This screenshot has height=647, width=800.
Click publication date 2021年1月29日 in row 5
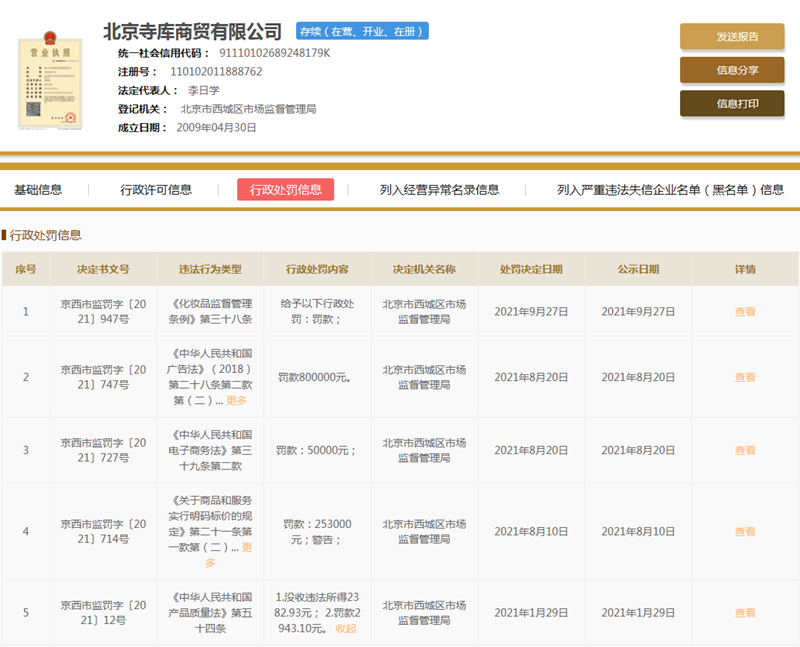[x=638, y=613]
